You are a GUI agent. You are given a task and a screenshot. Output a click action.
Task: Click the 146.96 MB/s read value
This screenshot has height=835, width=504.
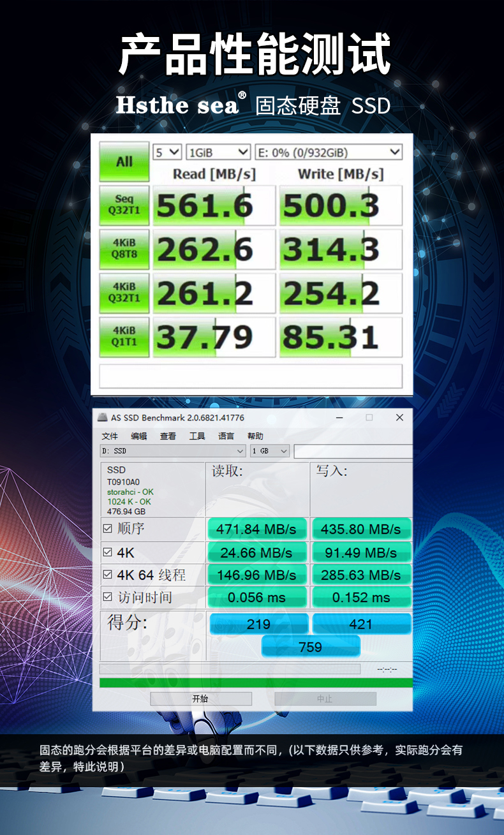(x=256, y=575)
